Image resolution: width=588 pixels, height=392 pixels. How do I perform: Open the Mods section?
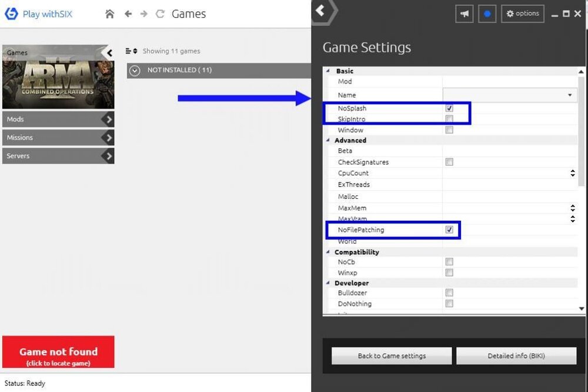coord(58,119)
